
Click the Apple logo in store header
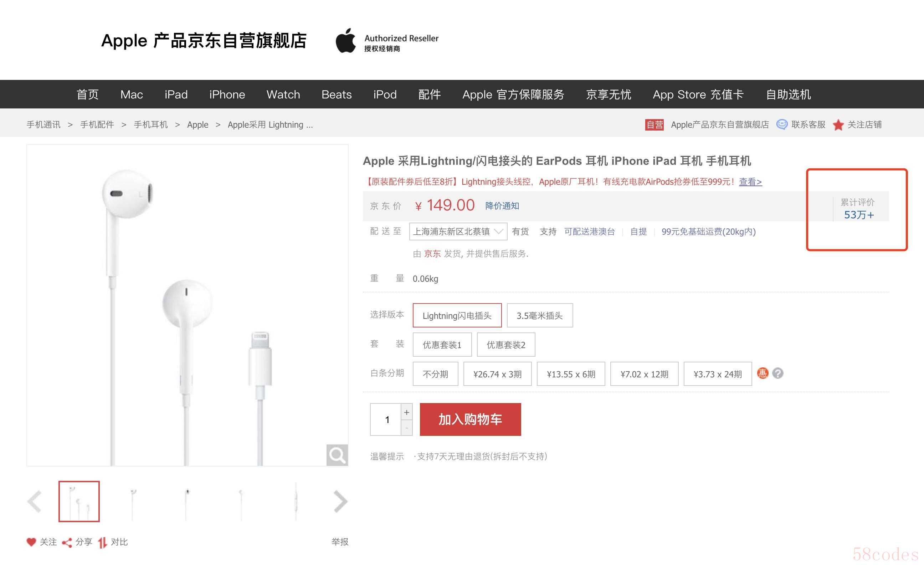coord(345,41)
